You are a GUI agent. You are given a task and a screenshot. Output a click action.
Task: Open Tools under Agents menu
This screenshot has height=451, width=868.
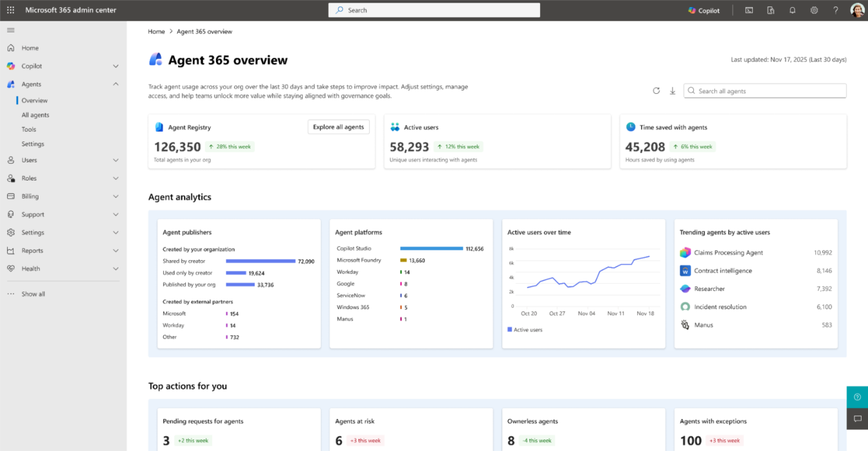click(x=29, y=129)
